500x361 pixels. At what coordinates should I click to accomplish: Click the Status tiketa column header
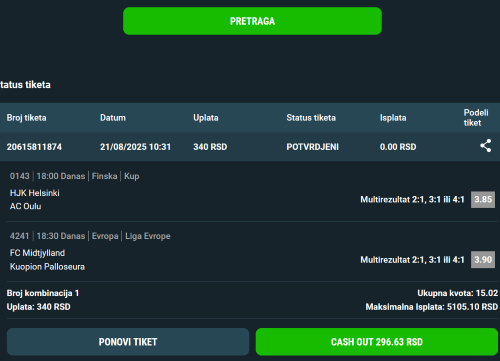point(311,118)
